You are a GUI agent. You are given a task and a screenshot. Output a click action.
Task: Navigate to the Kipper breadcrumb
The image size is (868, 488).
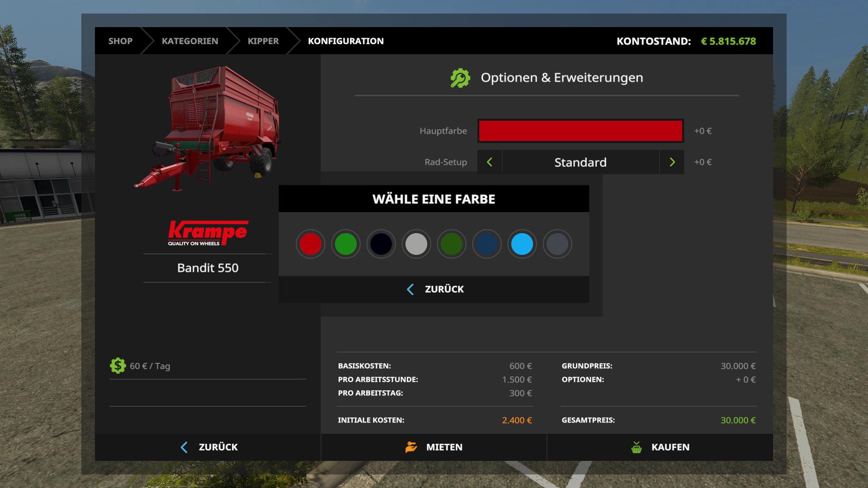[x=263, y=41]
